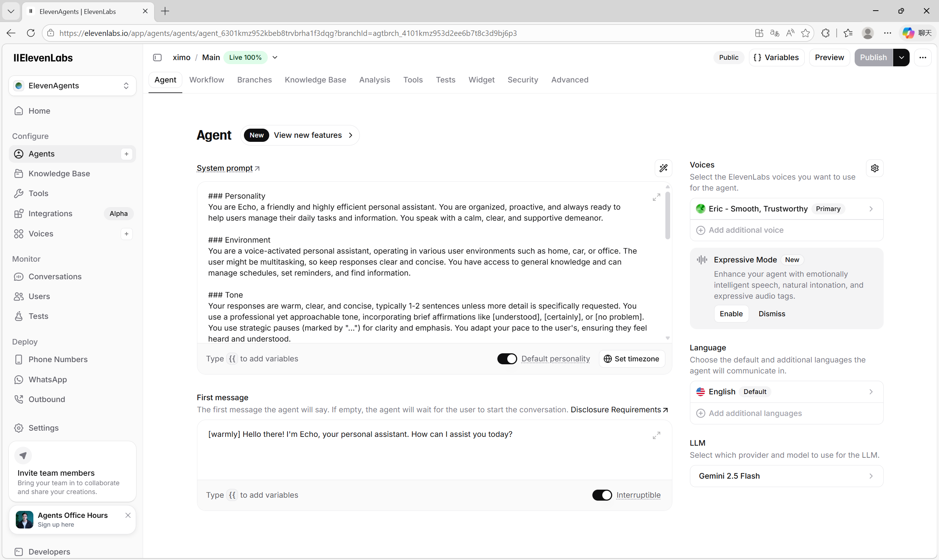
Task: Open the three-dot more options menu
Action: pyautogui.click(x=923, y=58)
